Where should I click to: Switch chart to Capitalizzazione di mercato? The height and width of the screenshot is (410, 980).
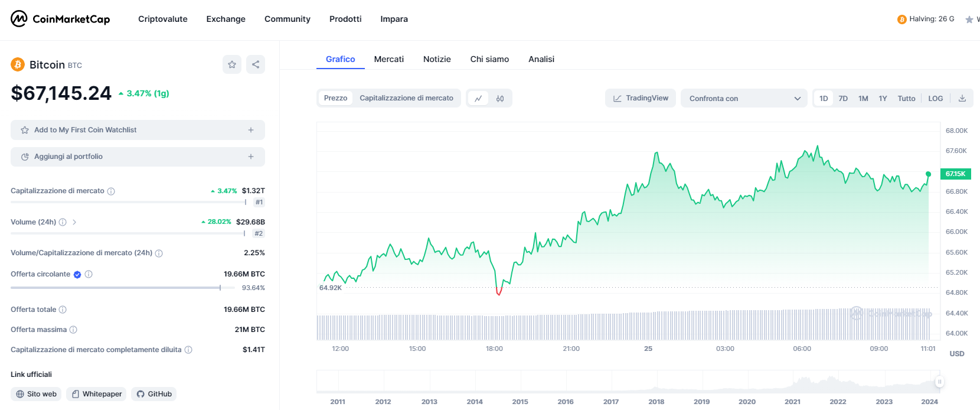coord(406,98)
